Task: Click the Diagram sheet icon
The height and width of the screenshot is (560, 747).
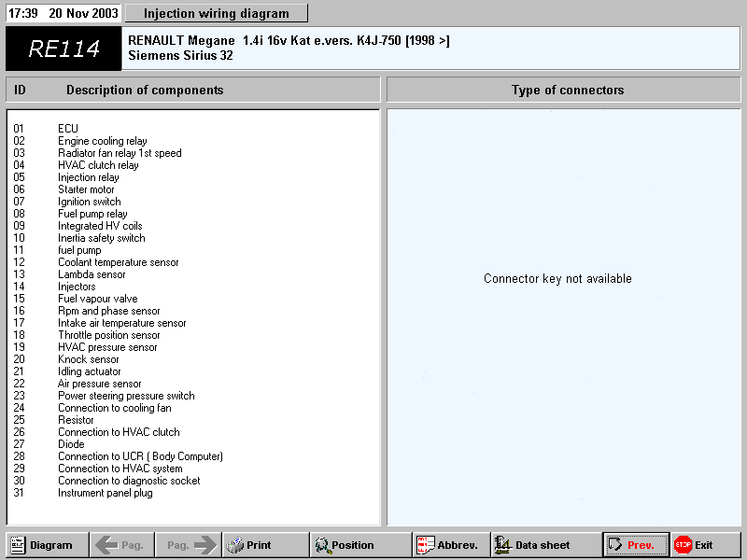Action: (x=18, y=545)
